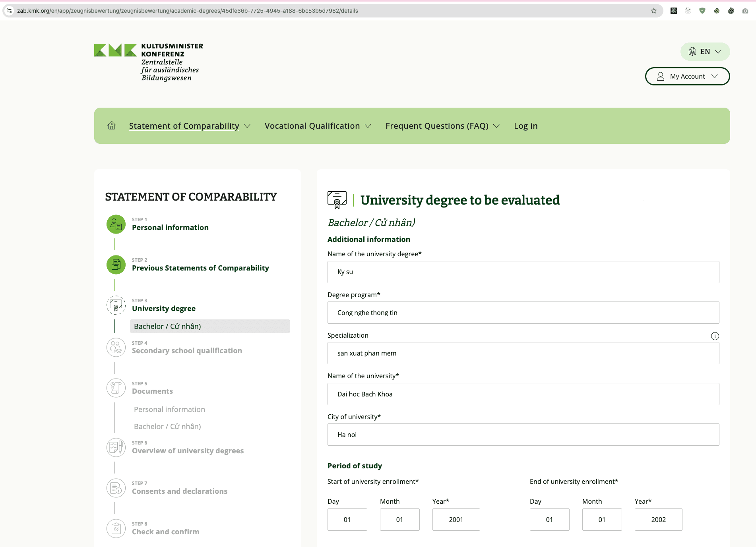
Task: Click the Step 8 Check and confirm icon
Action: click(x=116, y=528)
